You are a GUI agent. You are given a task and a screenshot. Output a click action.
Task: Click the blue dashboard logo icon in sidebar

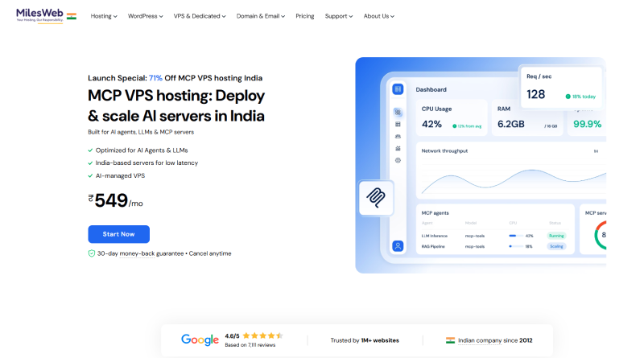[398, 89]
